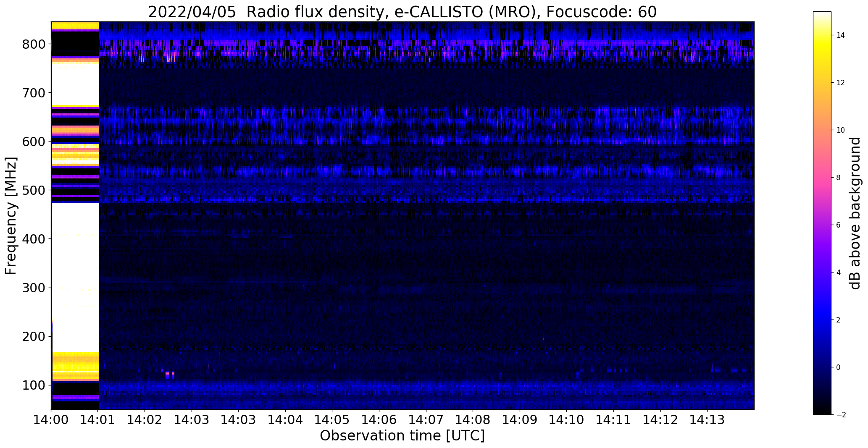Click the 300 frequency tick label

pos(34,288)
